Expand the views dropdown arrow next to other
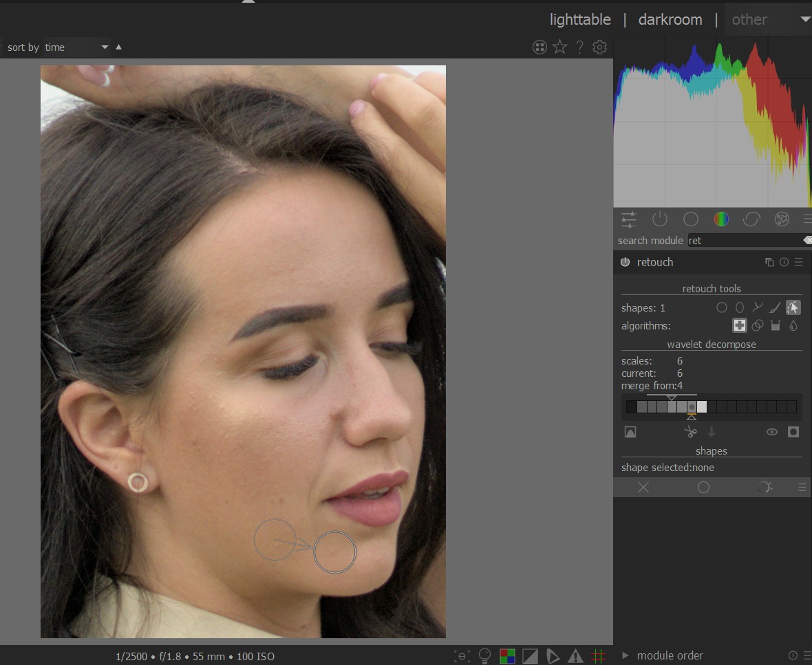The height and width of the screenshot is (665, 812). coord(805,19)
